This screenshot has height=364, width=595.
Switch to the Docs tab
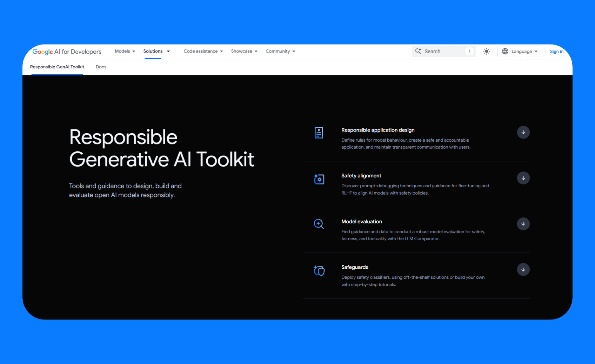click(101, 67)
